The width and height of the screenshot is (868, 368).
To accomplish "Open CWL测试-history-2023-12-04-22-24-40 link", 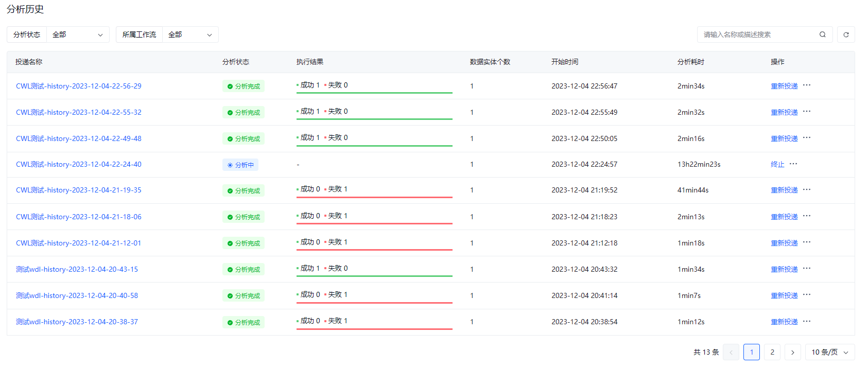I will tap(79, 164).
